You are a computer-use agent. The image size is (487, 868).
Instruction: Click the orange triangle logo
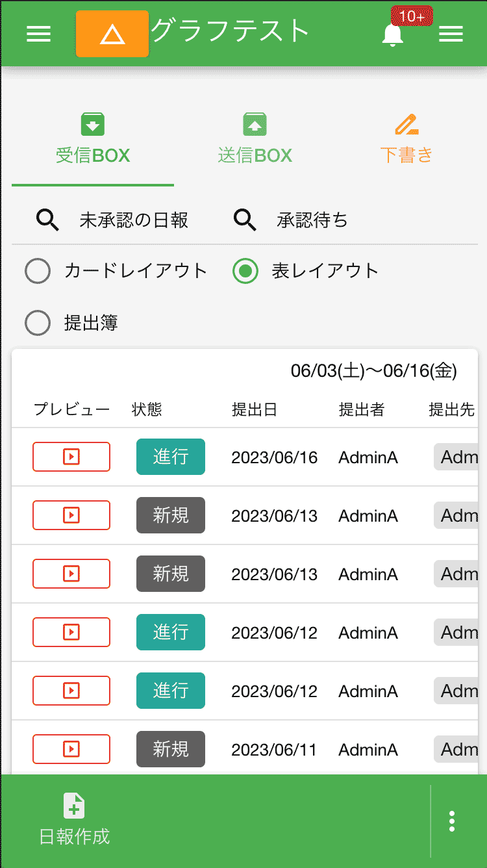point(112,34)
